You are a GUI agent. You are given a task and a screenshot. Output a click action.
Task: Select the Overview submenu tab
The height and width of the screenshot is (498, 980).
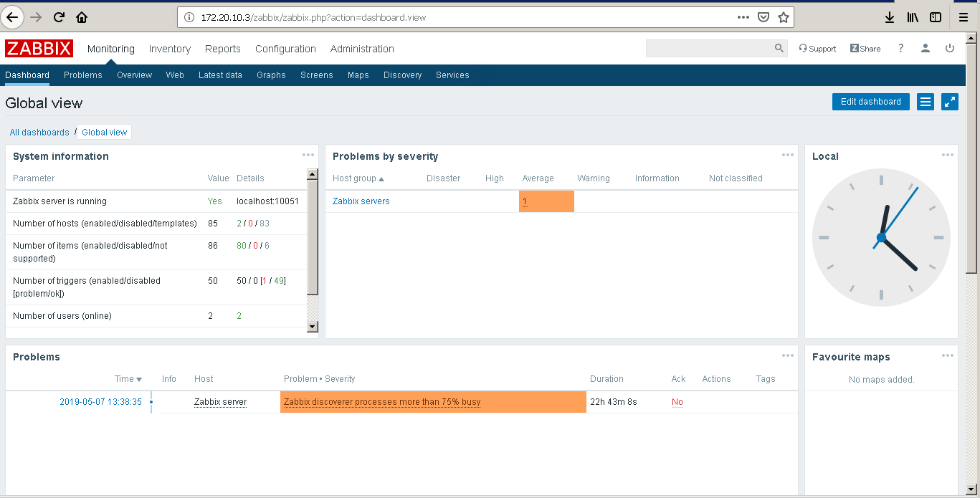click(x=135, y=75)
